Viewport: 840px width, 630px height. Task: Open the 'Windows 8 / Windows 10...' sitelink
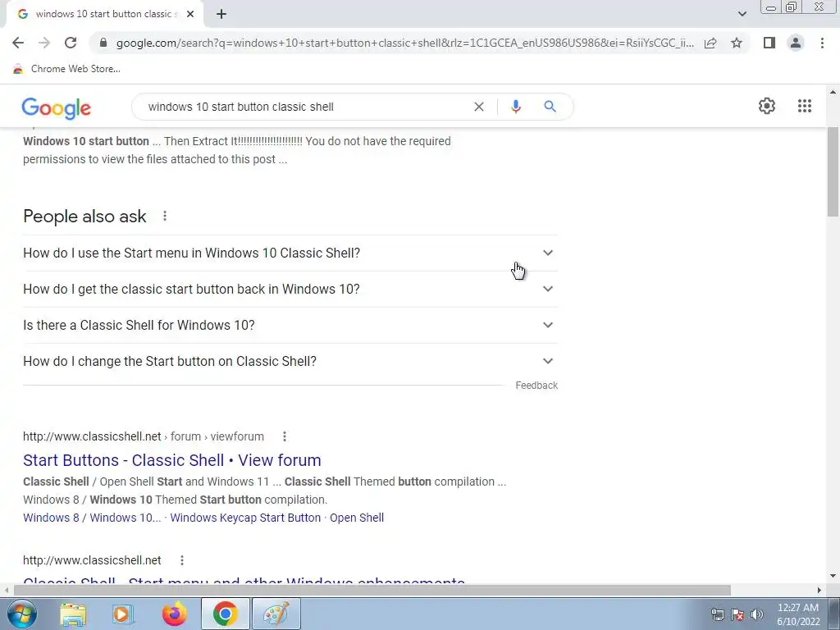point(92,518)
